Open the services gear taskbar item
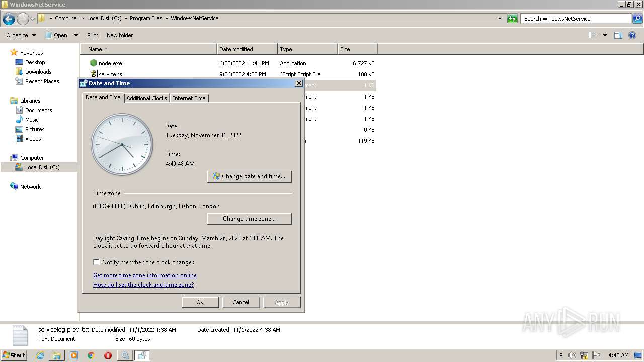The height and width of the screenshot is (362, 644). pos(125,355)
